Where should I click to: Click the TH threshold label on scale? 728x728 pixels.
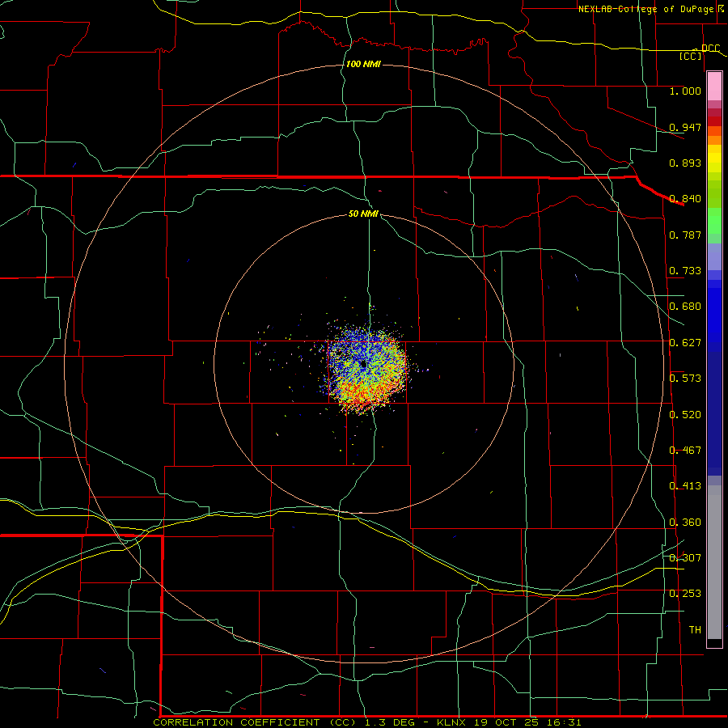(x=695, y=630)
